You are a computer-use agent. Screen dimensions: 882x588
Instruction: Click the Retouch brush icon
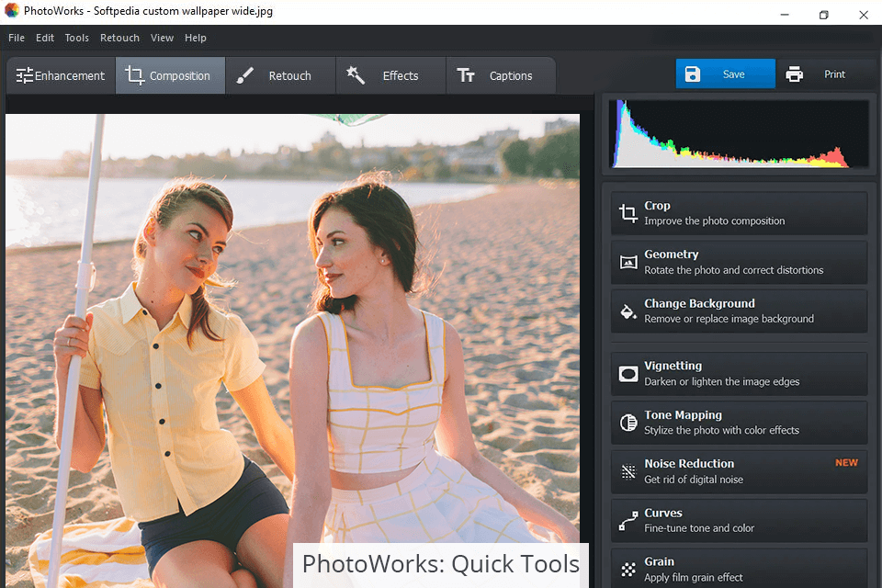tap(244, 75)
